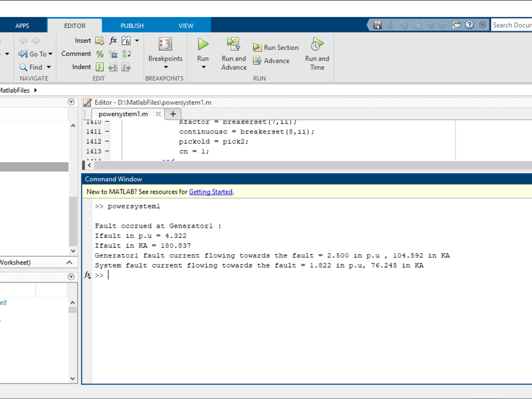Image resolution: width=532 pixels, height=399 pixels.
Task: Click the Find magnifier button
Action: coord(30,67)
